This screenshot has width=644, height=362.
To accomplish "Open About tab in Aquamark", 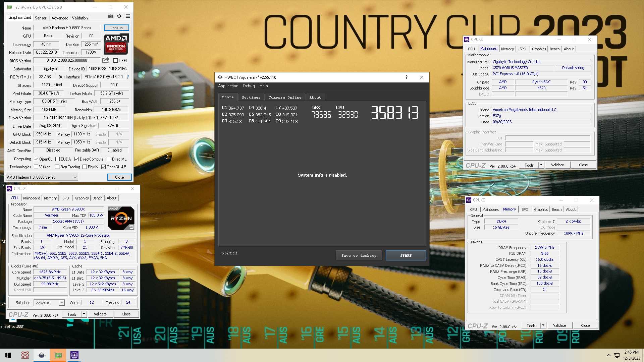I will pyautogui.click(x=315, y=97).
